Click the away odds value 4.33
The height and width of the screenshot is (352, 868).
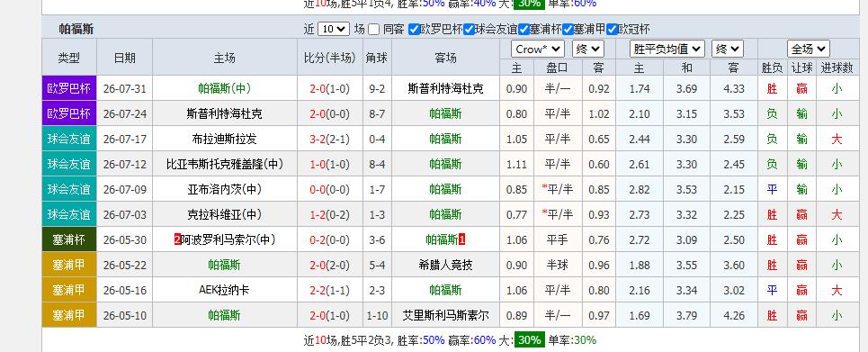pyautogui.click(x=733, y=89)
